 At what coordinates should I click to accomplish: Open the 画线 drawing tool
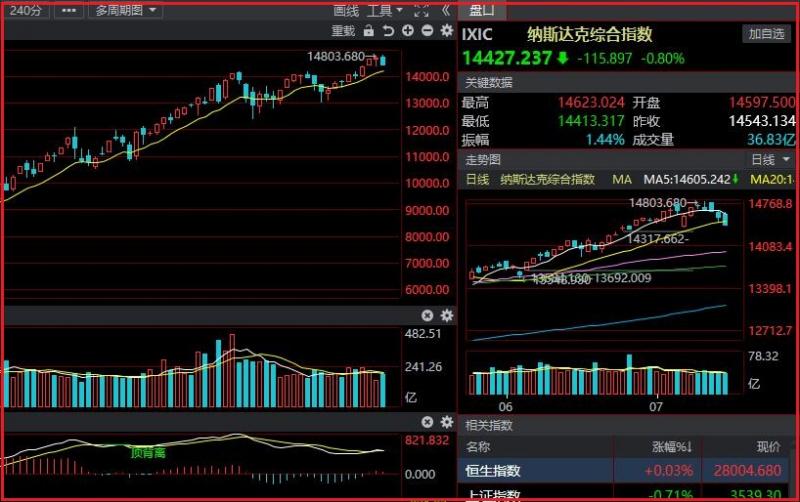(346, 10)
